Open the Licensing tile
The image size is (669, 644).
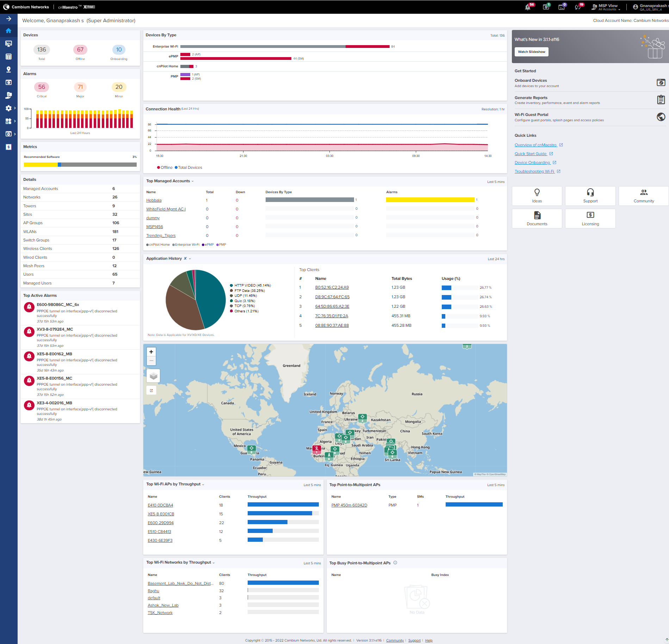coord(590,219)
